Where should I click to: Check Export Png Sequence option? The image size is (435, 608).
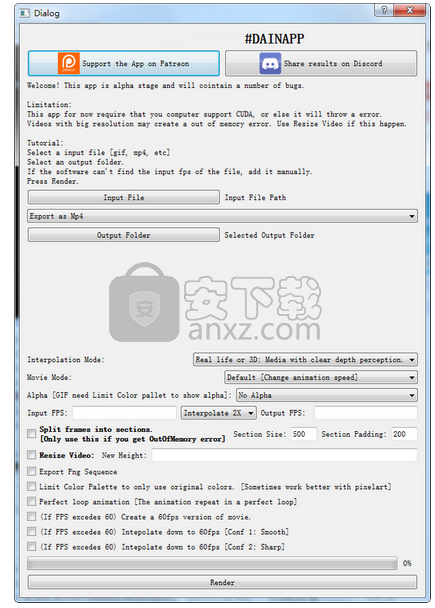coord(32,472)
